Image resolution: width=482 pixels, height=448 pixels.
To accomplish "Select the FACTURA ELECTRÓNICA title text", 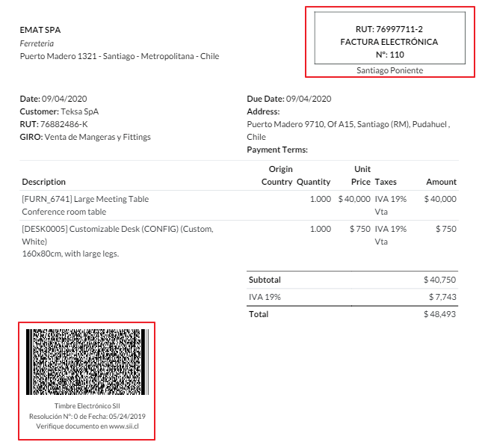I will [x=389, y=42].
